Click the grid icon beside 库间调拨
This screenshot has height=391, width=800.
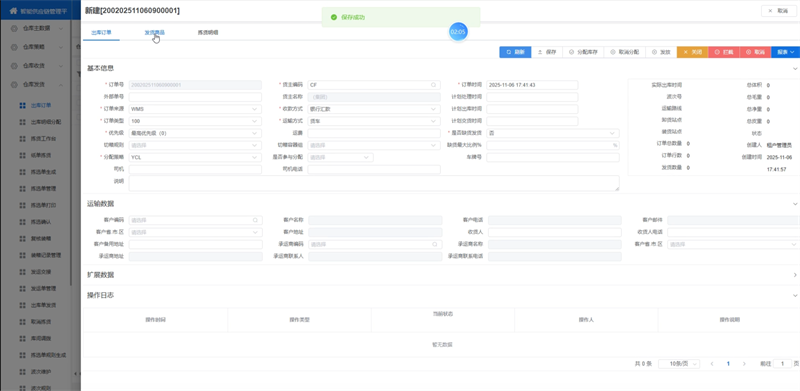[22, 338]
